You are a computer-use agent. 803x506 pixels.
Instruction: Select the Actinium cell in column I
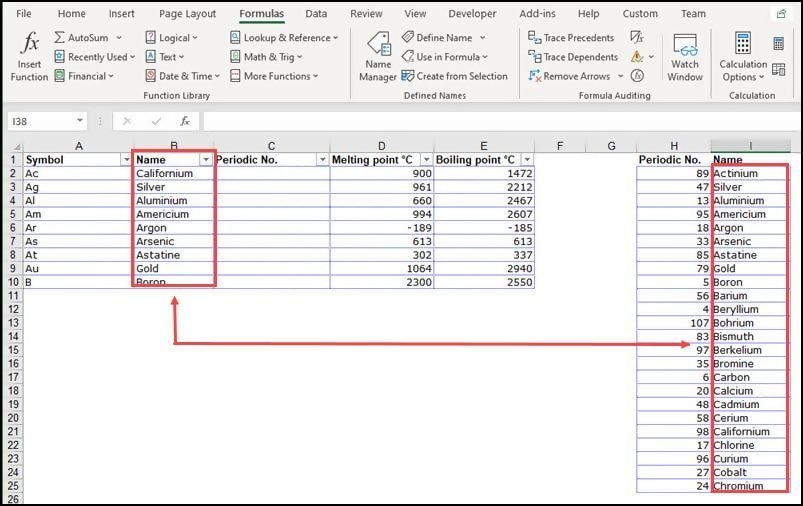(x=750, y=173)
